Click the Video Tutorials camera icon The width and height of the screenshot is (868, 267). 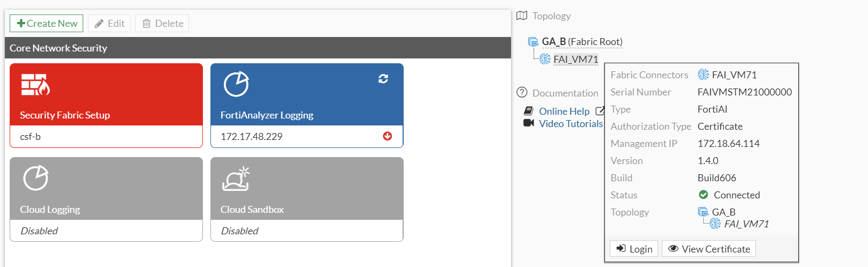(529, 123)
